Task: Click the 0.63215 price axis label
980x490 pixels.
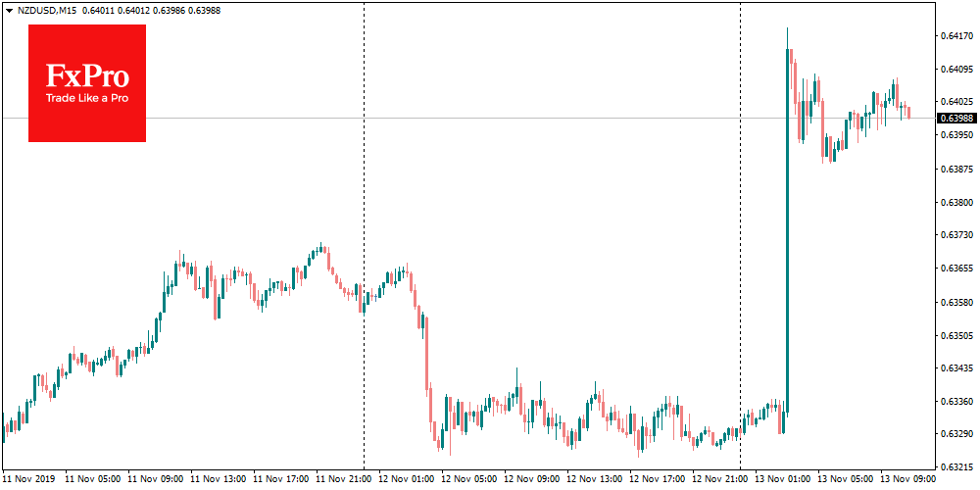Action: 956,467
